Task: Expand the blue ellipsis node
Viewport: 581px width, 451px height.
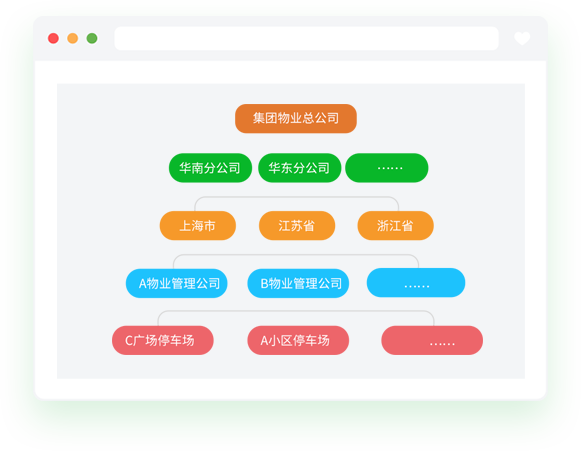Action: 416,283
